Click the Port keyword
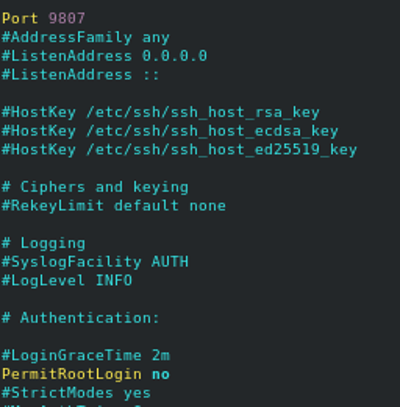The height and width of the screenshot is (407, 400). click(20, 18)
